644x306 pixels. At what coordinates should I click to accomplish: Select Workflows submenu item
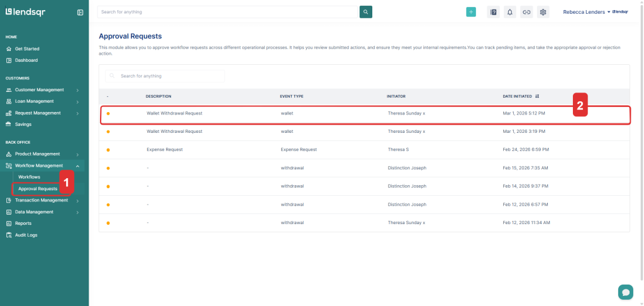(x=29, y=177)
